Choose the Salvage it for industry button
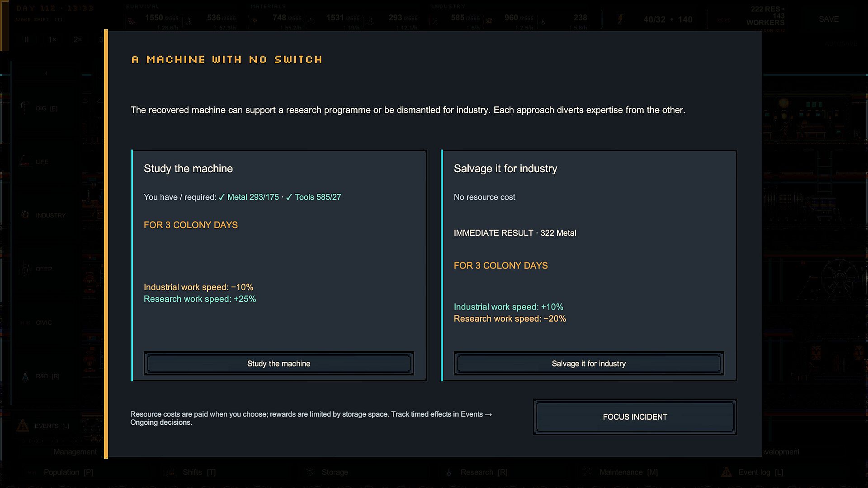The width and height of the screenshot is (868, 488). (589, 363)
